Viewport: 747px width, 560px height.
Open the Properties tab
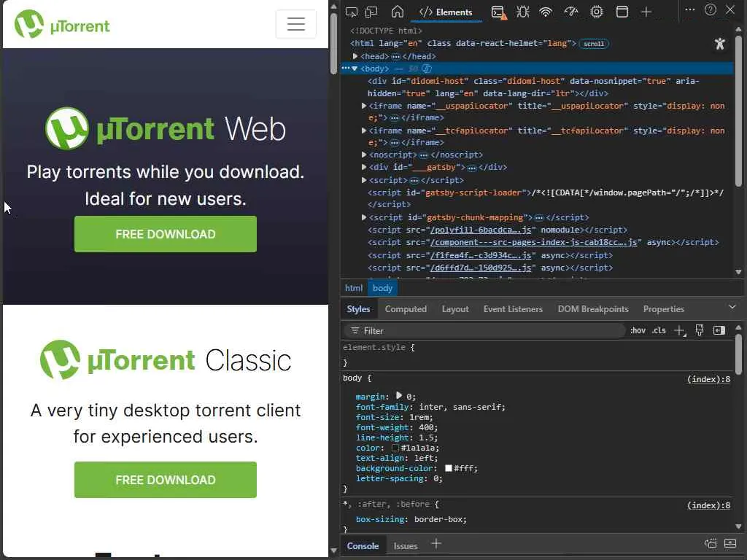click(x=664, y=309)
